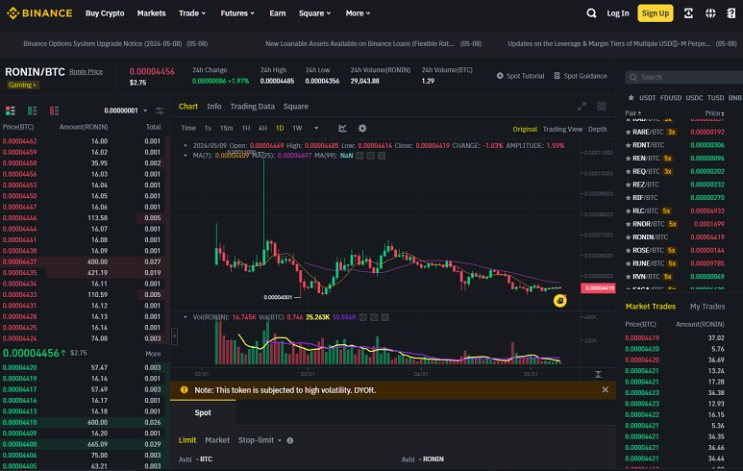
Task: Click the yellow chat bubble on chart
Action: click(560, 301)
